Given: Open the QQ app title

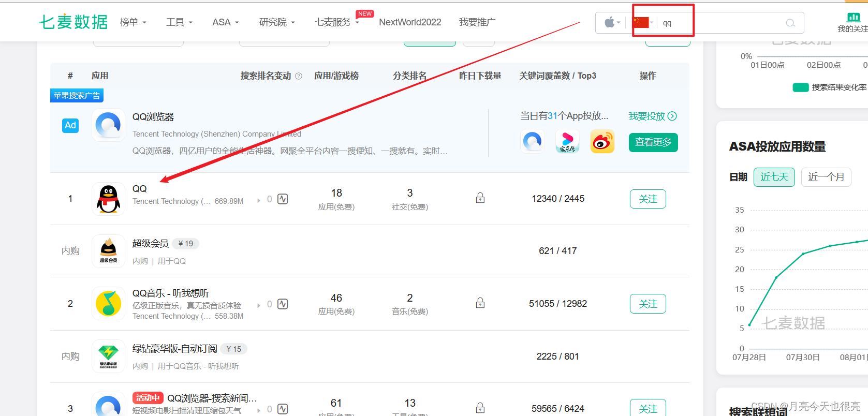Looking at the screenshot, I should coord(140,189).
